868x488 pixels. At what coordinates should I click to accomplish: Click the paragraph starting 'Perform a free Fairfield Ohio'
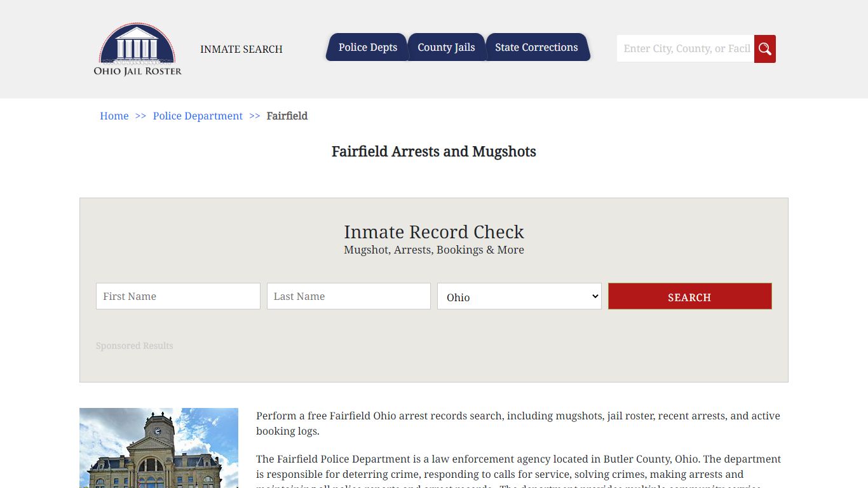click(x=518, y=423)
